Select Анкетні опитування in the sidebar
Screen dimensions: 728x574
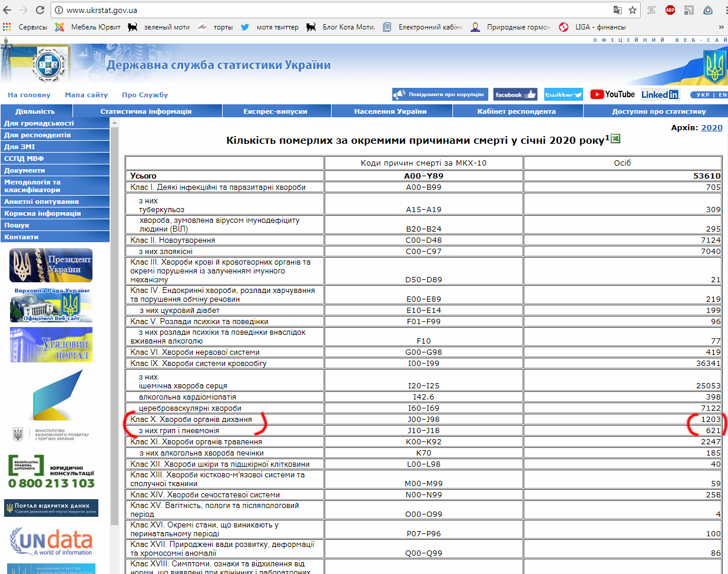(55, 202)
